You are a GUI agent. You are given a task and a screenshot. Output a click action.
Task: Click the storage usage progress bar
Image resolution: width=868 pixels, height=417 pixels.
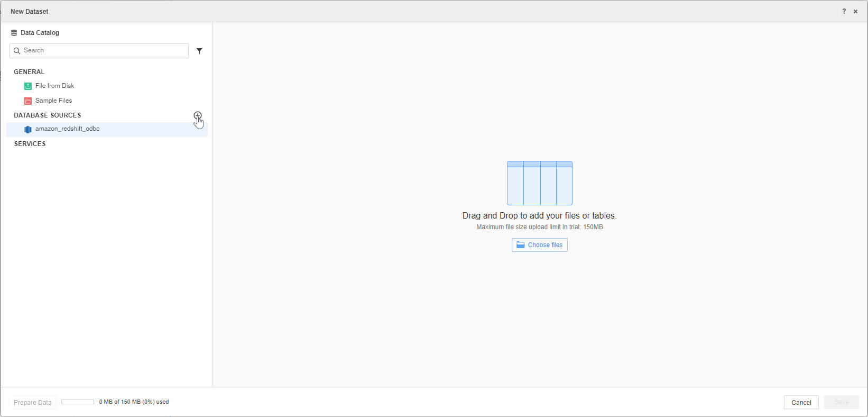(78, 402)
